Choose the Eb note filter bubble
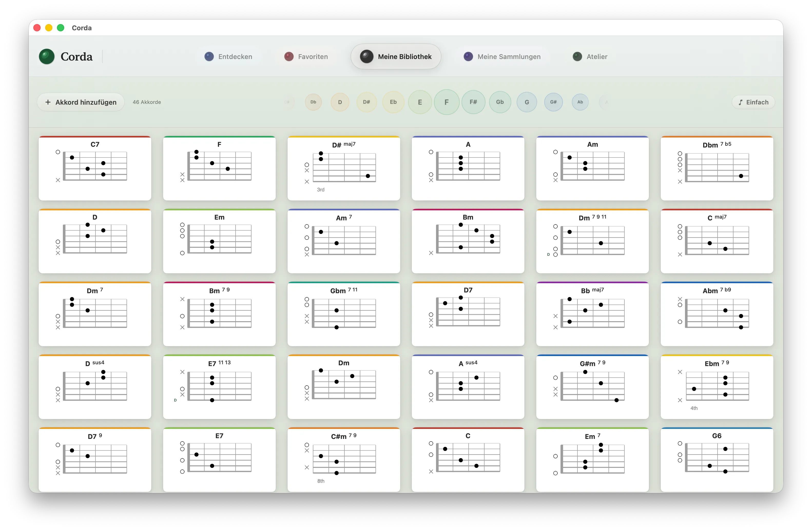 coord(393,102)
